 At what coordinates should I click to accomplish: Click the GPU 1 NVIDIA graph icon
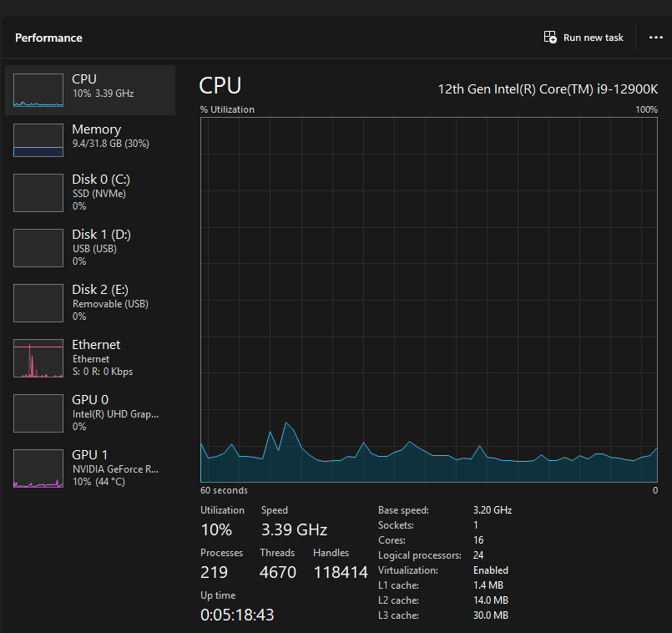38,468
